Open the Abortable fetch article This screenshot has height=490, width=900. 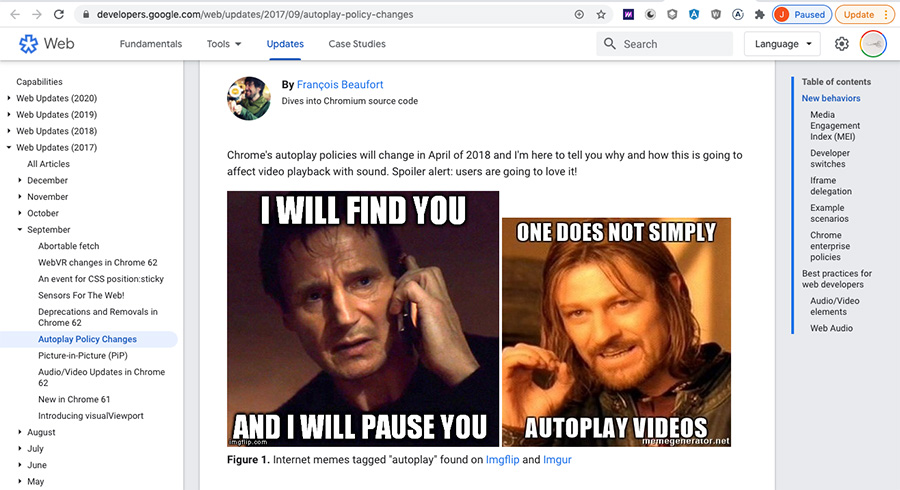[x=68, y=246]
